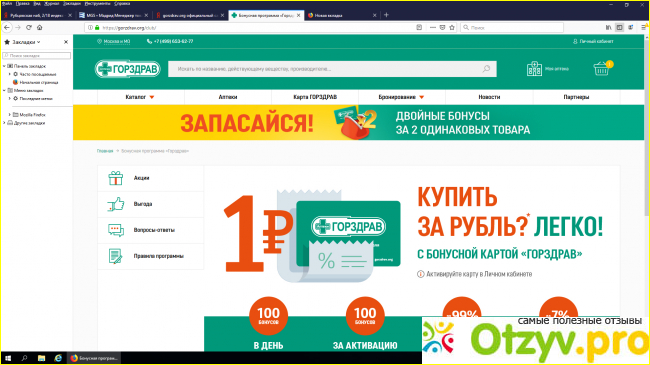The height and width of the screenshot is (365, 650).
Task: Click Активируйте карту в Личном кабинете
Action: pyautogui.click(x=479, y=274)
